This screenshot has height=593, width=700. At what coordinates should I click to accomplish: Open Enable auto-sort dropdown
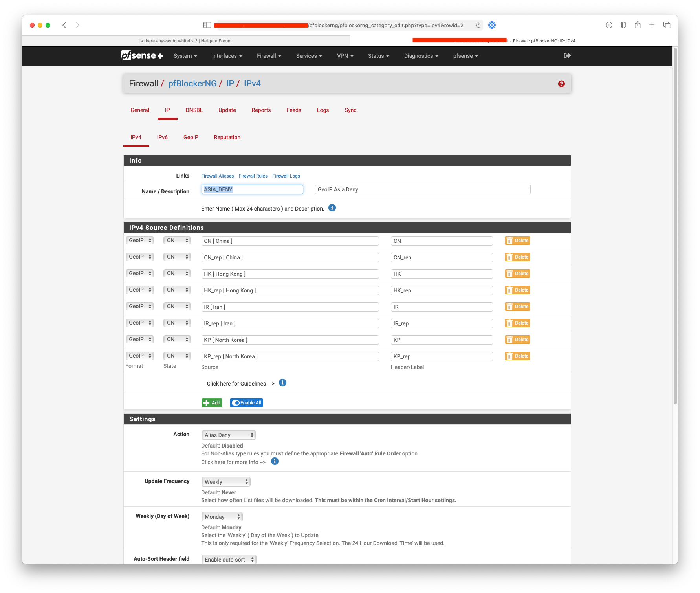[x=229, y=560]
